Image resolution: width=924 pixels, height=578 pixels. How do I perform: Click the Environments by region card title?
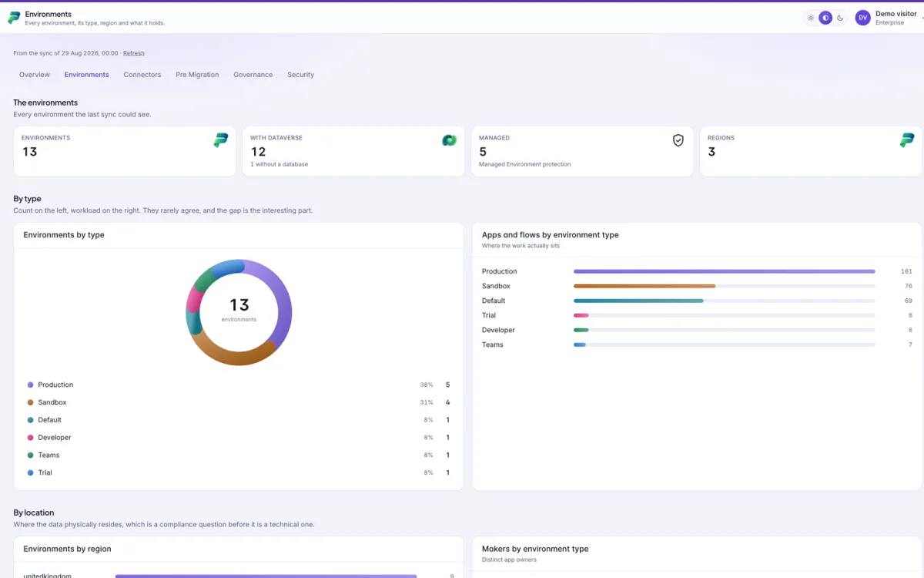pyautogui.click(x=67, y=549)
